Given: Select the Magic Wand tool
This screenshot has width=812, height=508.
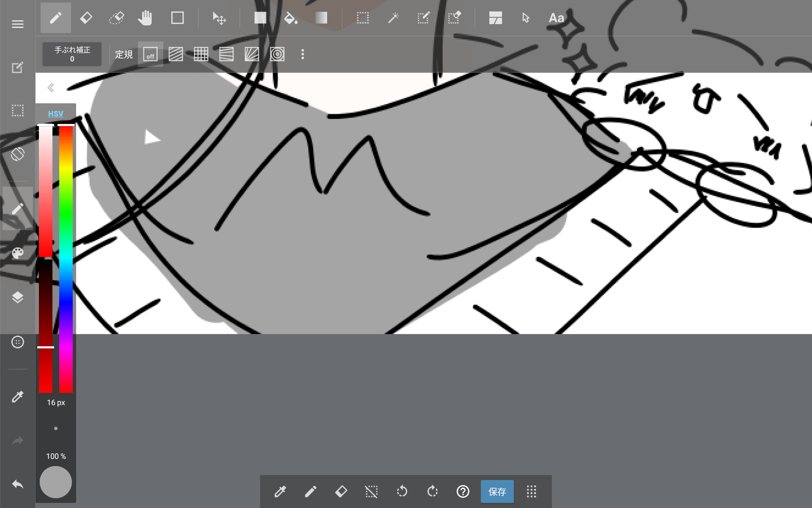Looking at the screenshot, I should pos(393,18).
